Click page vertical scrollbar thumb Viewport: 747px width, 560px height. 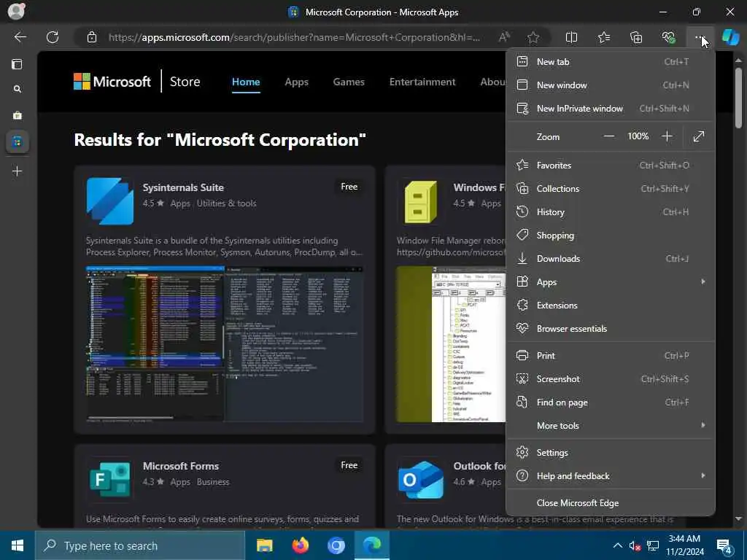738,98
